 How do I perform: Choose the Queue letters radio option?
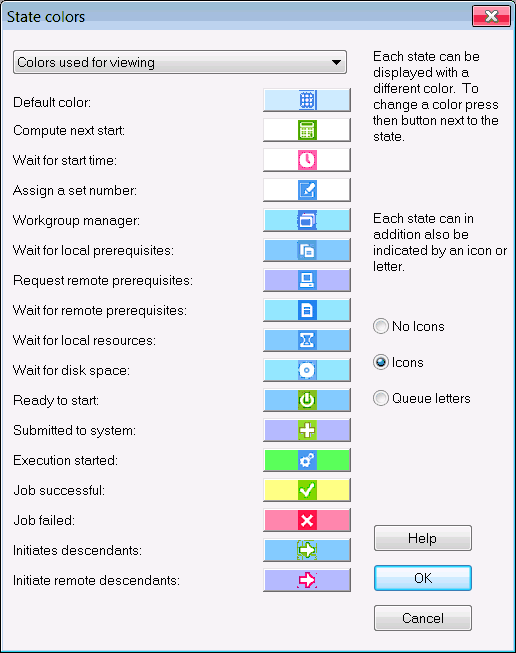[x=421, y=398]
